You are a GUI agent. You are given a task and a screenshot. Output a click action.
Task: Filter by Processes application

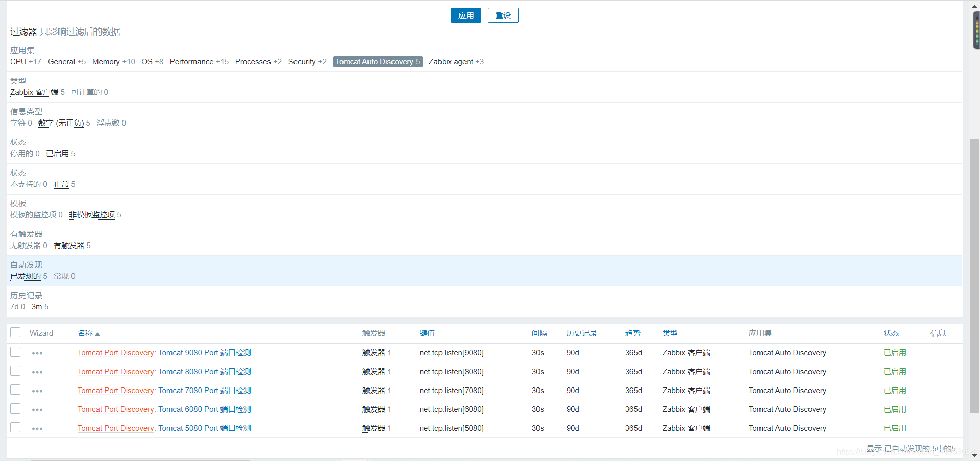pos(253,62)
